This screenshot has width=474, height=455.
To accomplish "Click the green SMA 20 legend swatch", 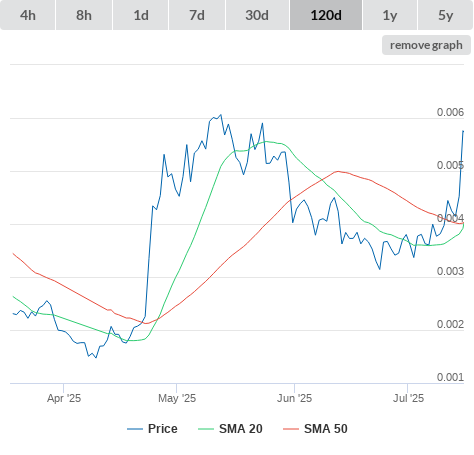I will click(206, 429).
